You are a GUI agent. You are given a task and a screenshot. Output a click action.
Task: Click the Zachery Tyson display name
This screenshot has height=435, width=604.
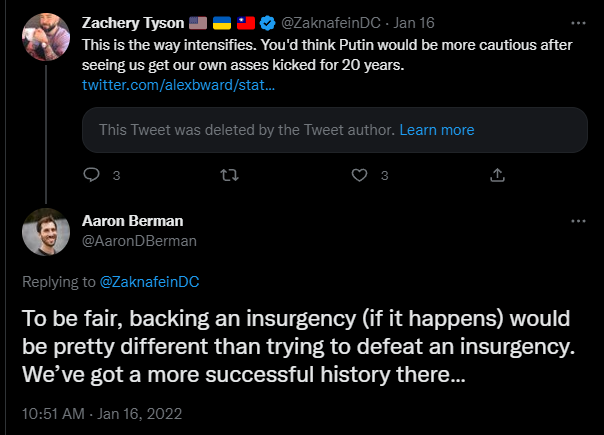click(x=132, y=22)
